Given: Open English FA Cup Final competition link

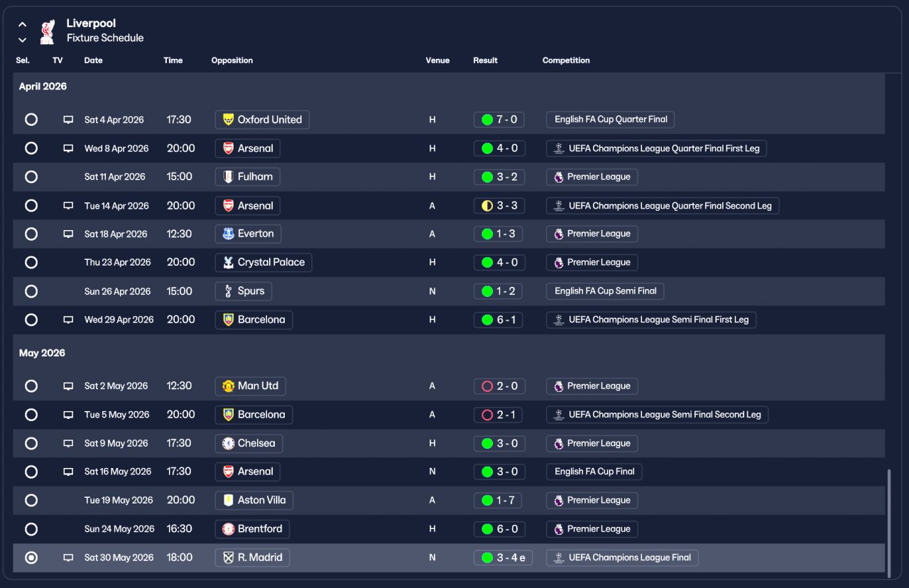Looking at the screenshot, I should [594, 472].
